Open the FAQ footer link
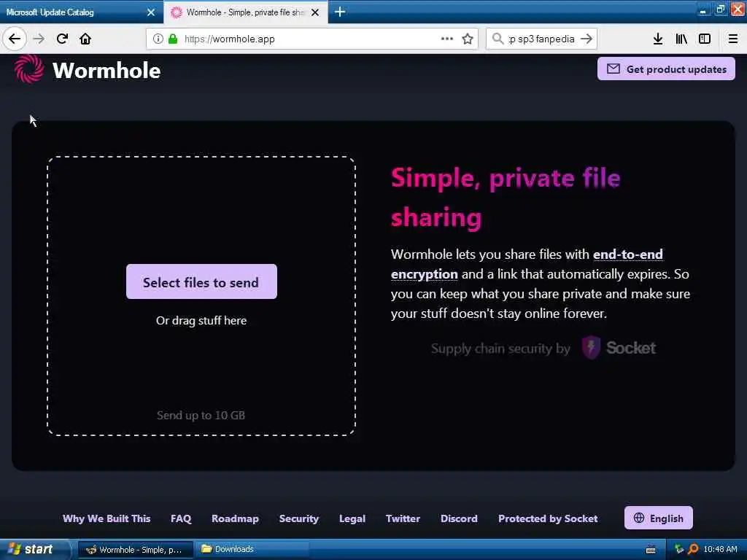 (x=181, y=518)
